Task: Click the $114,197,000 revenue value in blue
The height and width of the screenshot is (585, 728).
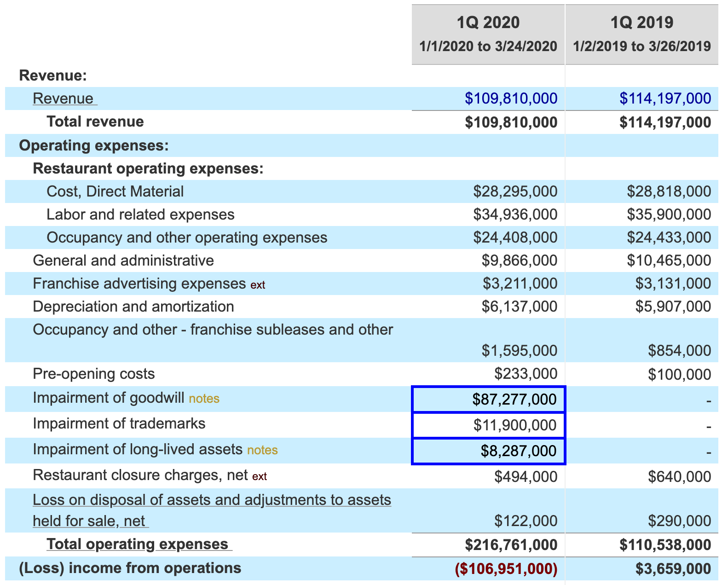Action: [665, 98]
